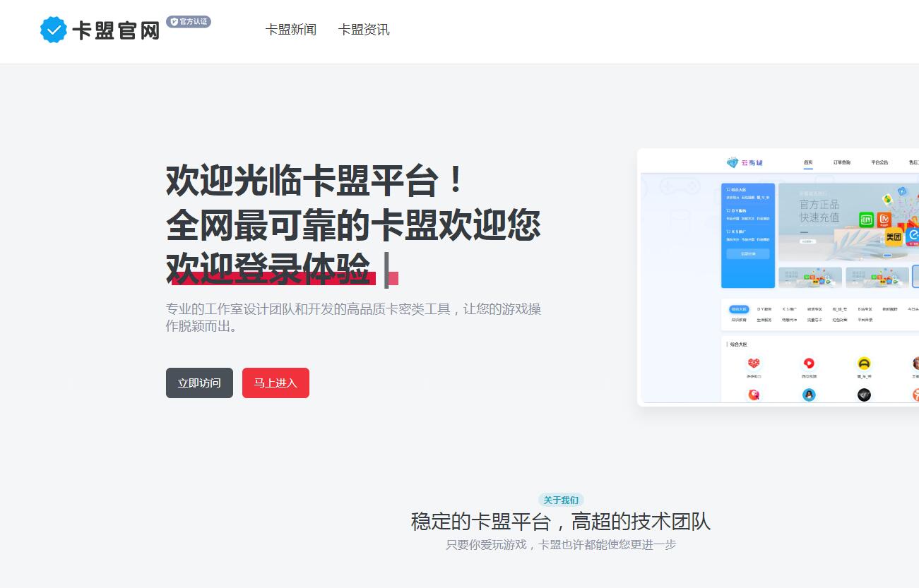Screen dimensions: 919x588
Task: Click the red play-button video icon
Action: (809, 364)
